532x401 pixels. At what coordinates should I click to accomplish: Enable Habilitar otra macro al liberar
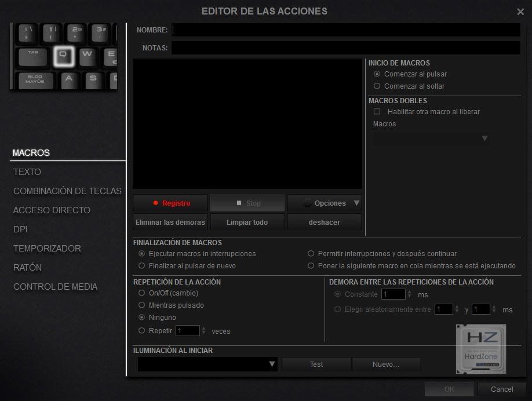coord(377,112)
